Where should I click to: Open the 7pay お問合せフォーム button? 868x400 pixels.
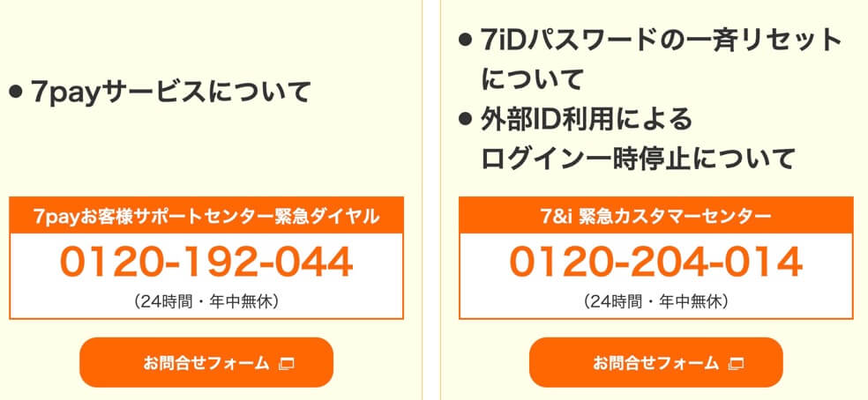click(206, 363)
